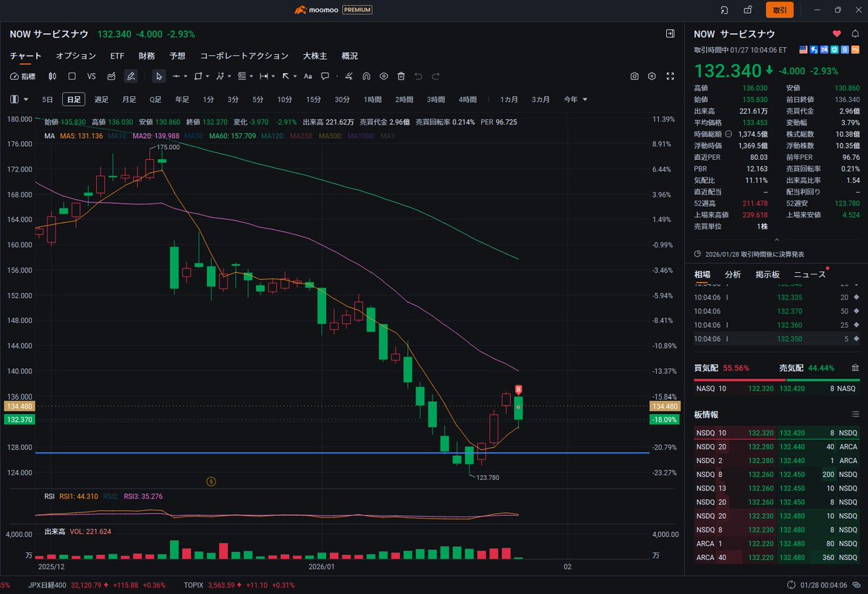Toggle the price alert bell icon
Screen dimensions: 868x594
pyautogui.click(x=856, y=34)
